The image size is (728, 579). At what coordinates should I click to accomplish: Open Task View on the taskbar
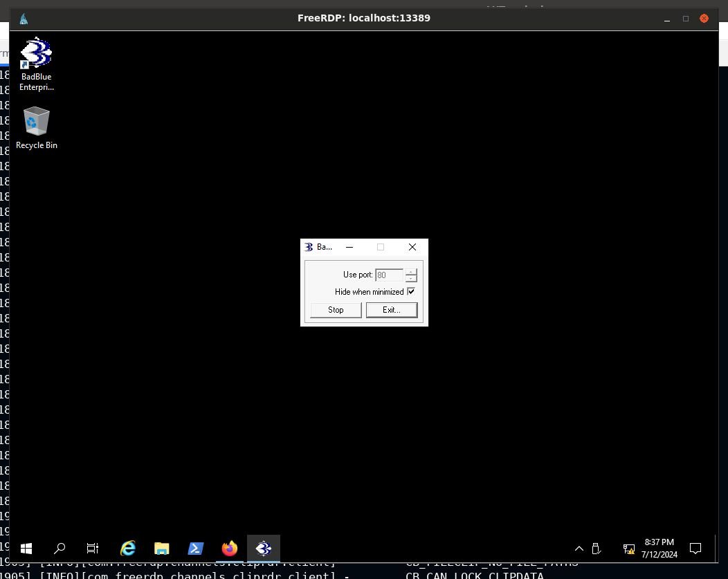[x=93, y=549]
